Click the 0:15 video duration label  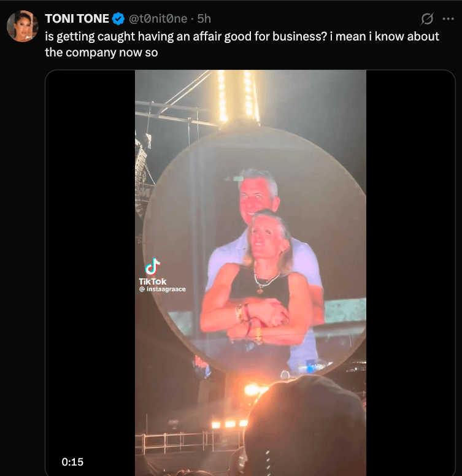[x=72, y=462]
